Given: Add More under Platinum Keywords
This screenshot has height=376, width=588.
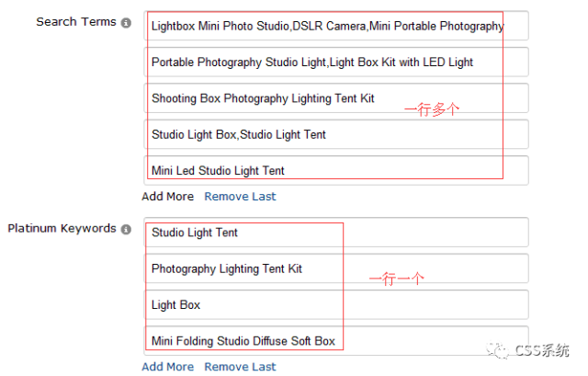Looking at the screenshot, I should pos(167,366).
